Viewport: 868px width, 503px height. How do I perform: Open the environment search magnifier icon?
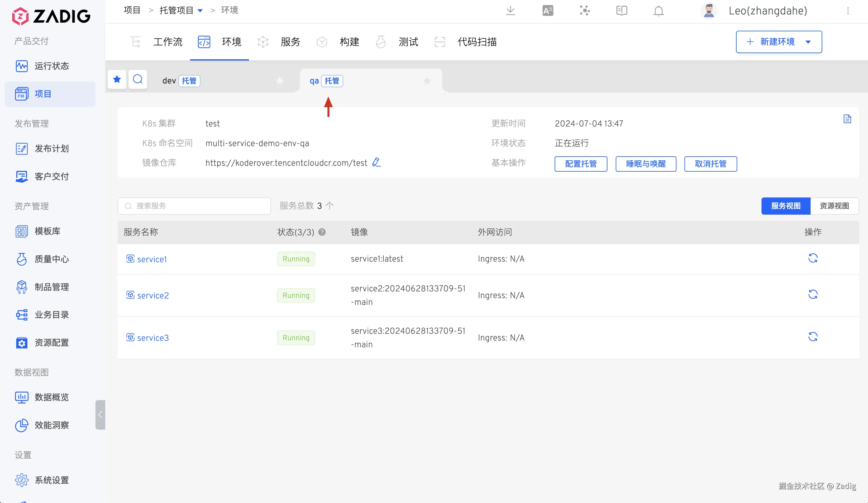coord(138,80)
